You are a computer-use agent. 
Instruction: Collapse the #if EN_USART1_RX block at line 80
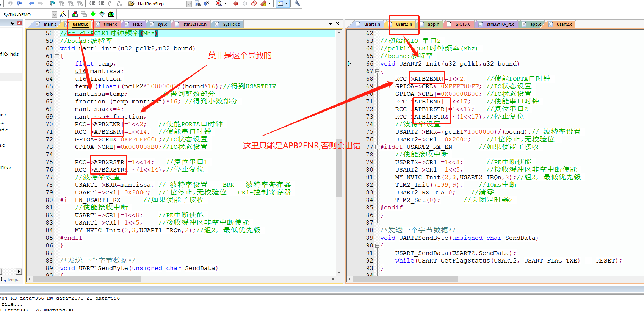tap(57, 200)
